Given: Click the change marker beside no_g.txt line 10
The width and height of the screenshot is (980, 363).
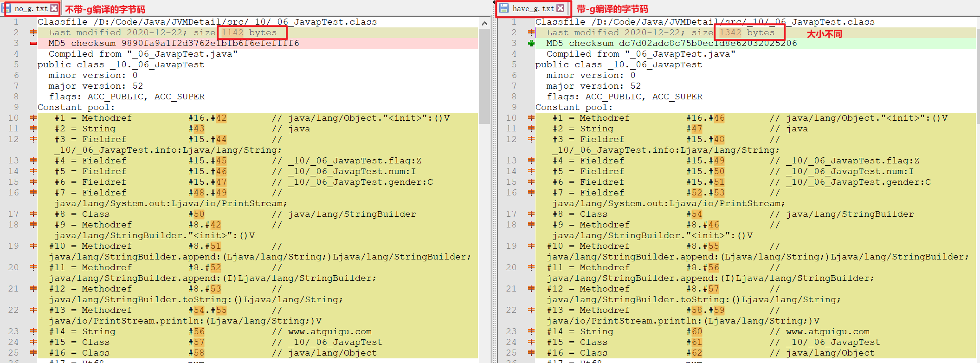Looking at the screenshot, I should 33,118.
